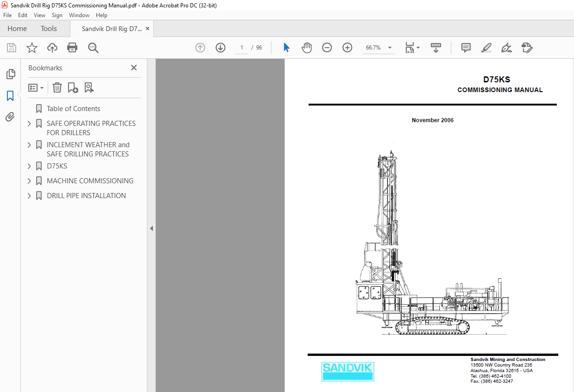Screen dimensions: 574x392
Task: Open the page thumbnails panel
Action: coord(10,74)
